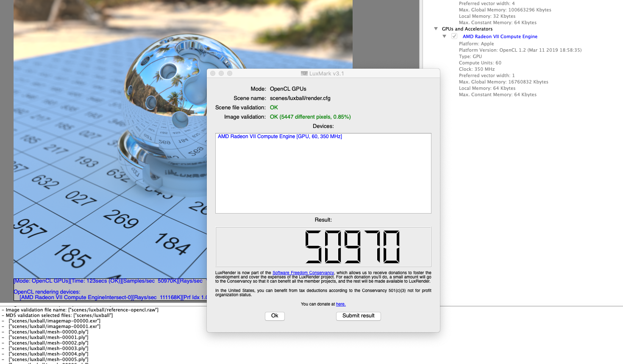Select the device entry in the Devices list

(280, 136)
